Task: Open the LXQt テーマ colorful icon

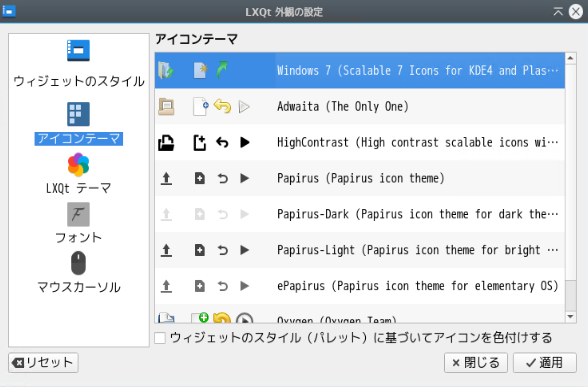Action: 78,164
